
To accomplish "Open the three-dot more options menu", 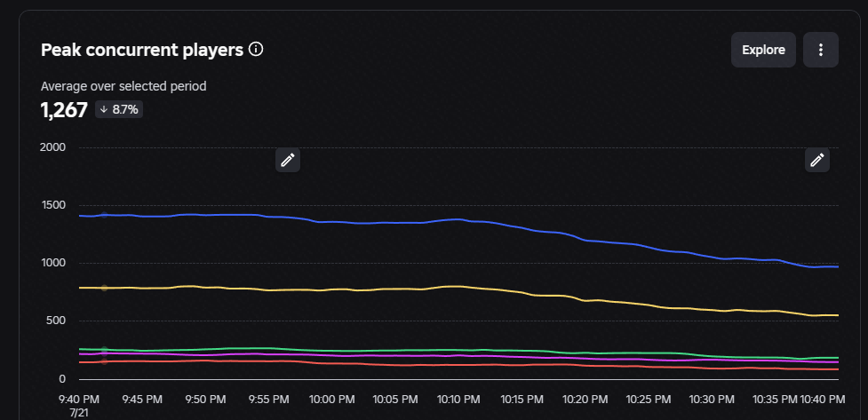I will [x=820, y=50].
